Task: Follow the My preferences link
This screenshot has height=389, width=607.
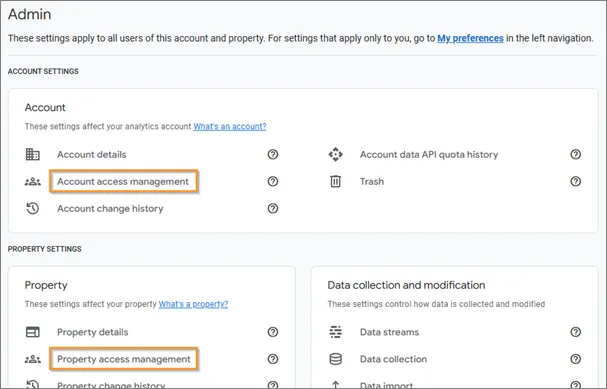Action: (470, 38)
